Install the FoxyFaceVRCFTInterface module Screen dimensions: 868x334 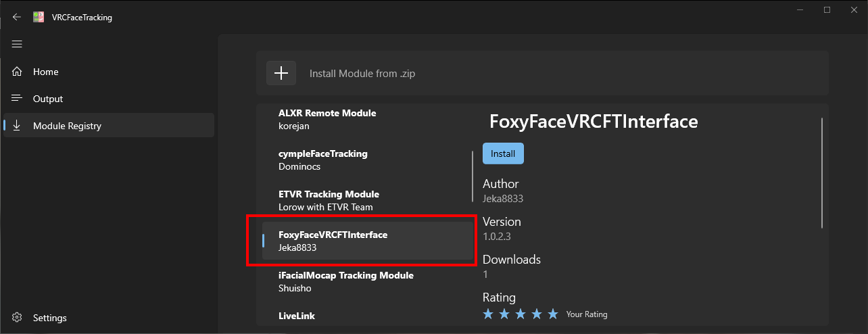[503, 153]
